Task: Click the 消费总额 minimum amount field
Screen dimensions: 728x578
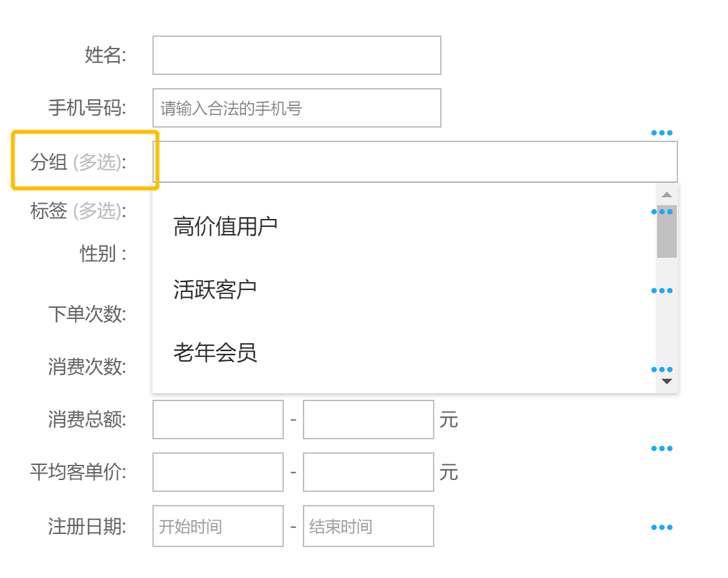Action: click(217, 420)
